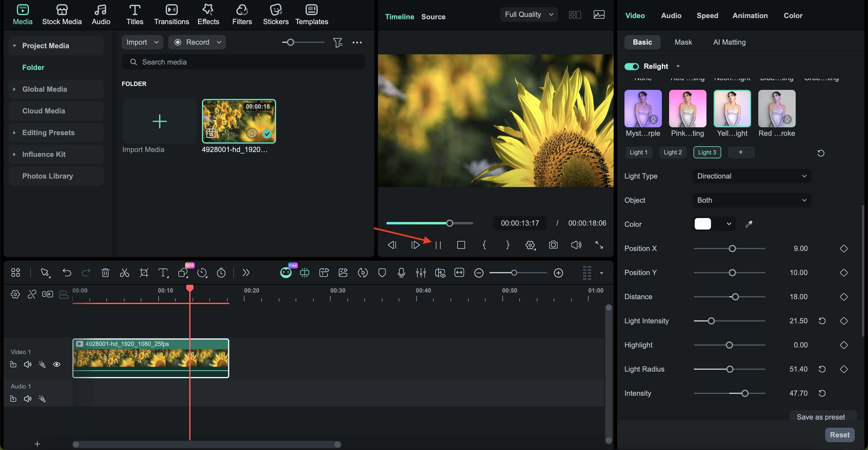Screen dimensions: 868x450
Task: Switch to the Audio tab
Action: (x=671, y=15)
